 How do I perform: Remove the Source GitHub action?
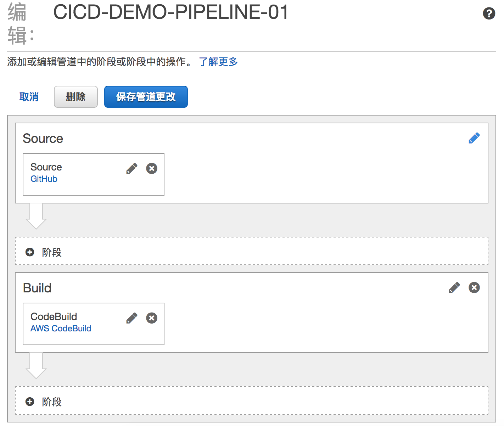coord(152,169)
